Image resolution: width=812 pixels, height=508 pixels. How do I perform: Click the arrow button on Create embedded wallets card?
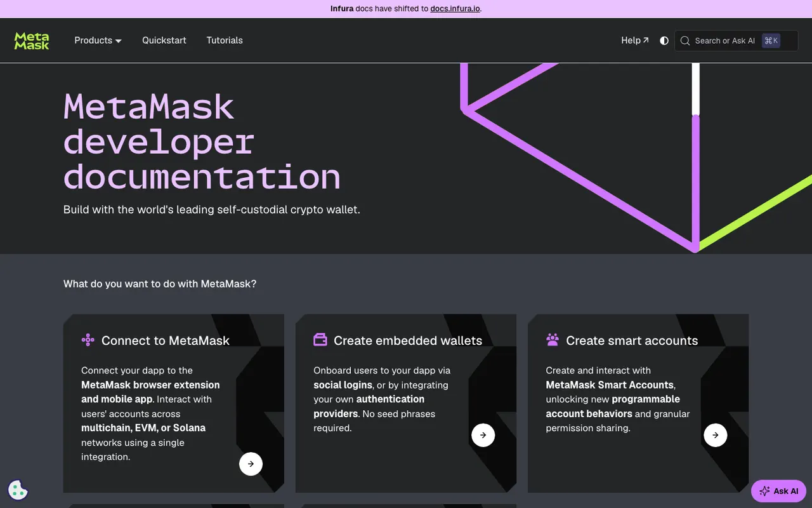(483, 435)
